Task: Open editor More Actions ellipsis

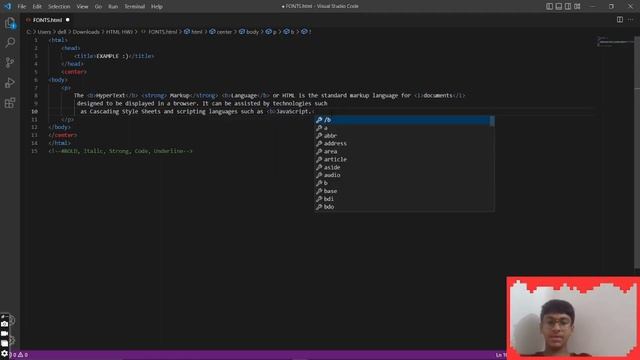Action: pyautogui.click(x=631, y=20)
